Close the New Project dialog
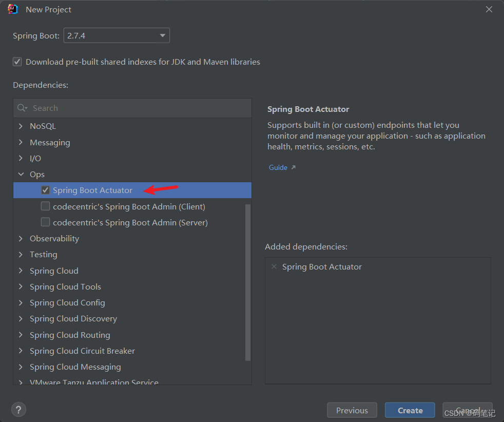Screen dimensions: 504x422 click(489, 9)
